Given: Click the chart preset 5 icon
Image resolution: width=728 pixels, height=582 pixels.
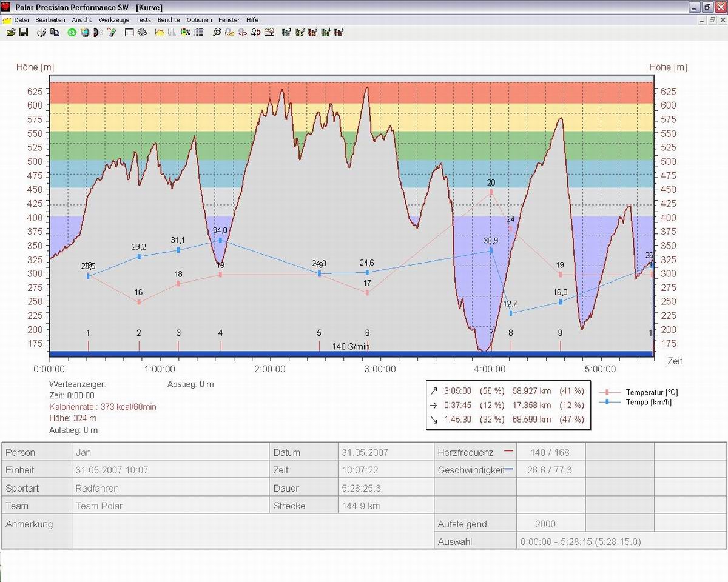Looking at the screenshot, I should (339, 32).
